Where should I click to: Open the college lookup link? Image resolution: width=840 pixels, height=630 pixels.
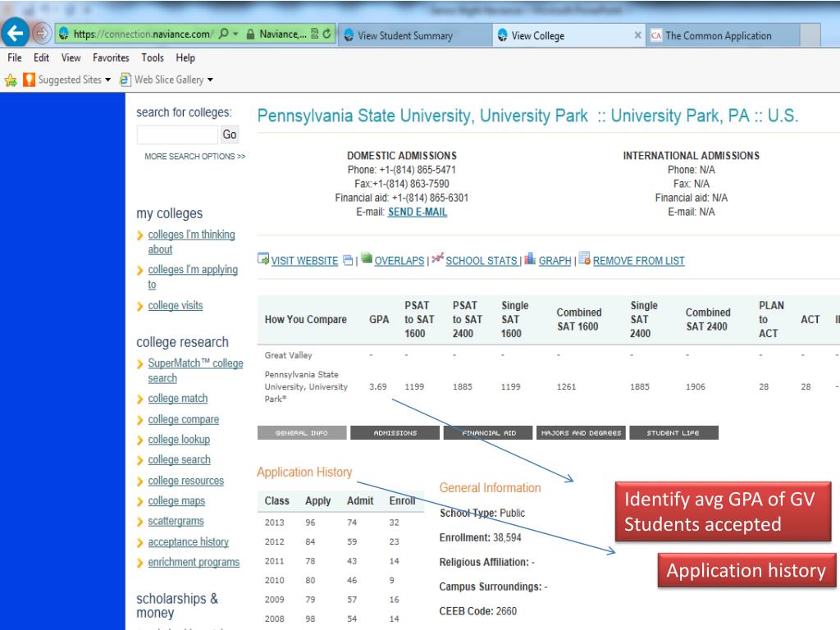coord(179,440)
